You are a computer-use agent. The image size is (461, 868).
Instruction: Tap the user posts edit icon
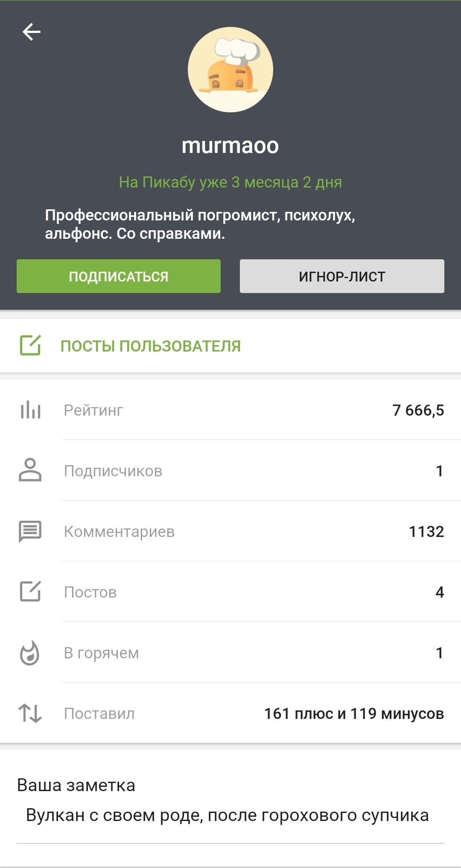[30, 345]
